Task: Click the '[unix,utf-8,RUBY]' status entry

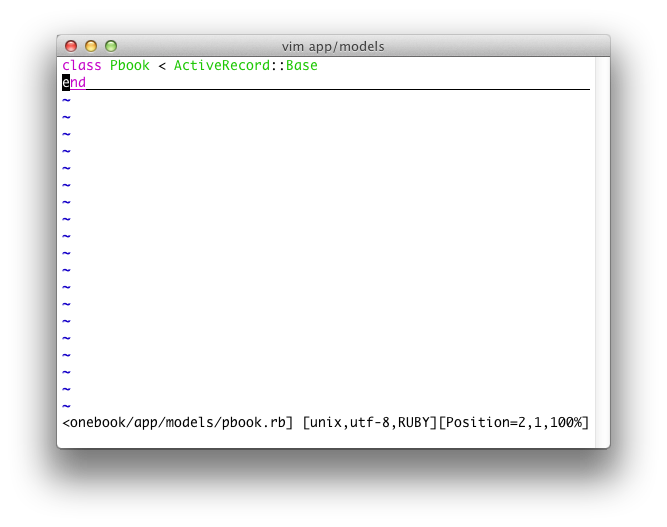Action: coord(370,422)
